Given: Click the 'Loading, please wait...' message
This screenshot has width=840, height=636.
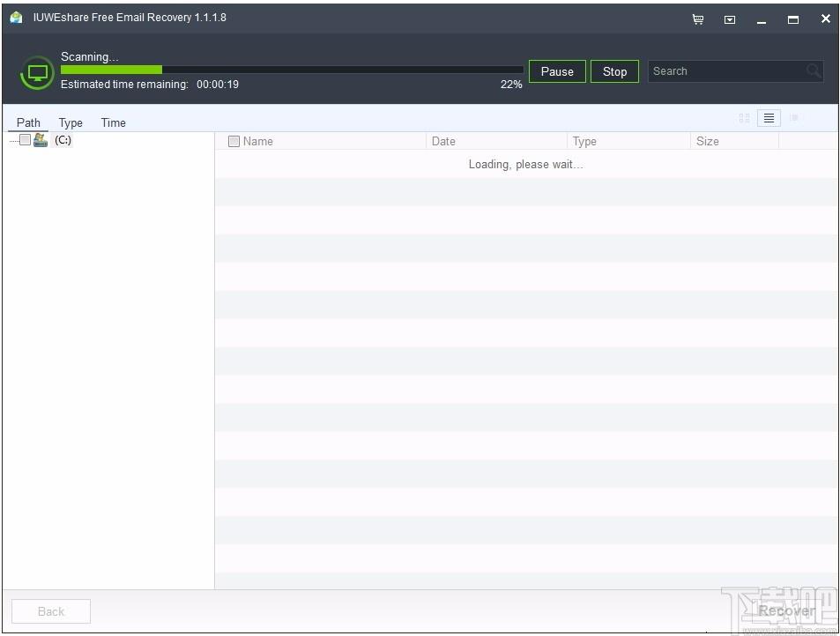Looking at the screenshot, I should (x=525, y=165).
